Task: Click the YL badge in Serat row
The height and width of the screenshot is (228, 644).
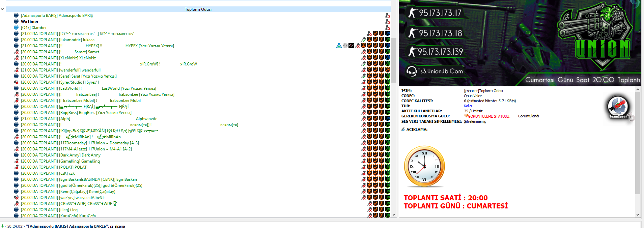Action: pyautogui.click(x=369, y=76)
